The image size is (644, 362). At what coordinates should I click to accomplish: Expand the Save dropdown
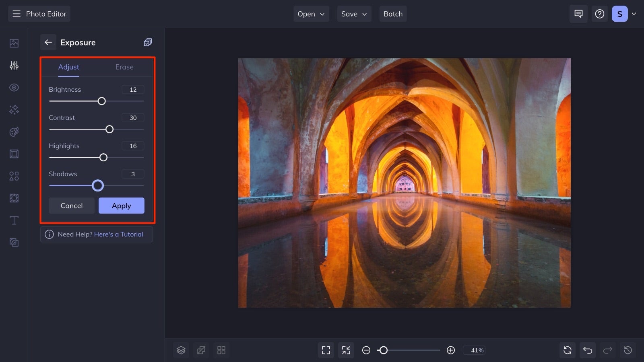(353, 14)
